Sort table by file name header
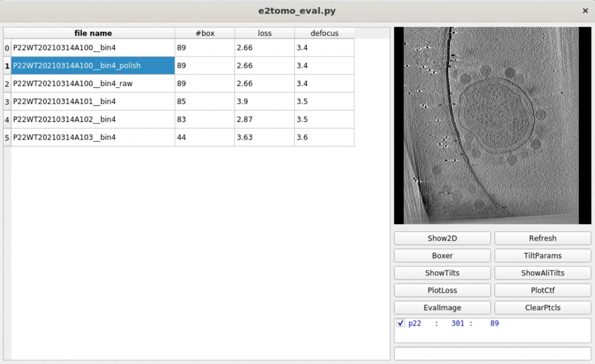The height and width of the screenshot is (364, 595). click(x=93, y=33)
